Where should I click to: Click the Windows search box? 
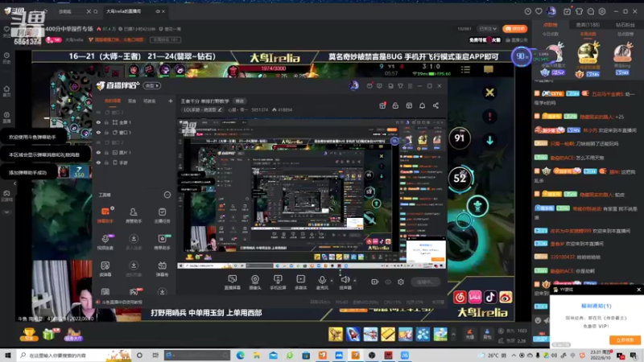click(74, 356)
